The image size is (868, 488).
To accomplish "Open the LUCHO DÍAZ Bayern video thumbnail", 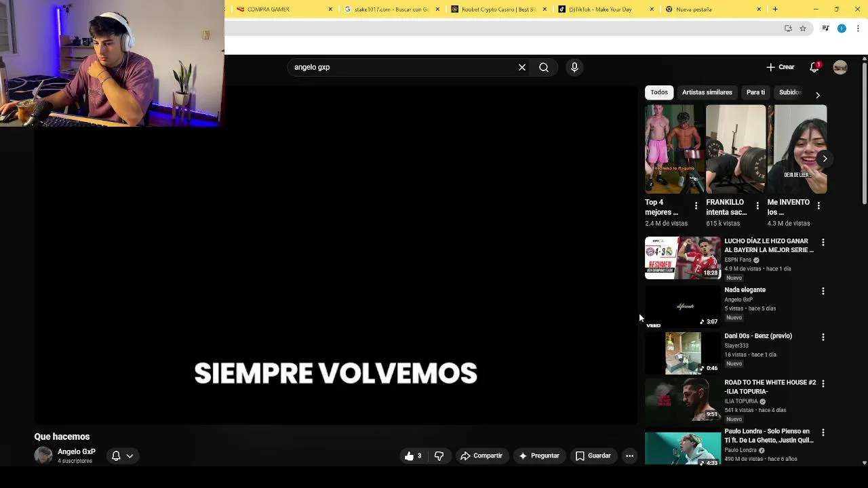I will [682, 258].
